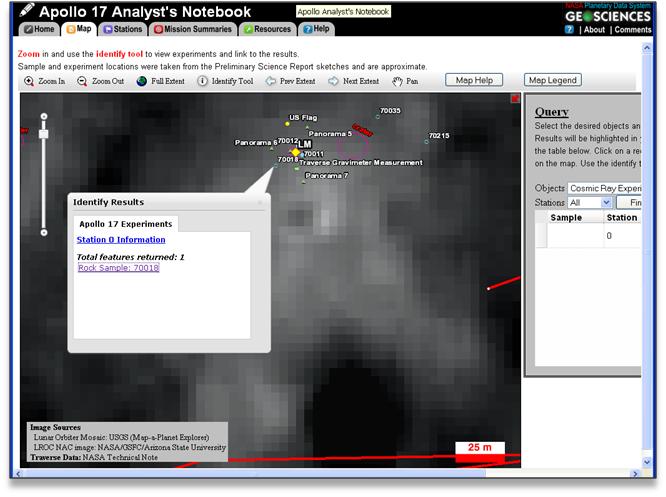
Task: Click the horizontal scrollbar left arrow
Action: [x=18, y=474]
